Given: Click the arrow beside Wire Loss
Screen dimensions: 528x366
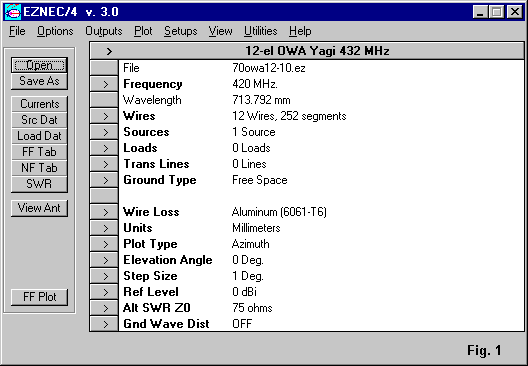Looking at the screenshot, I should pyautogui.click(x=104, y=212).
